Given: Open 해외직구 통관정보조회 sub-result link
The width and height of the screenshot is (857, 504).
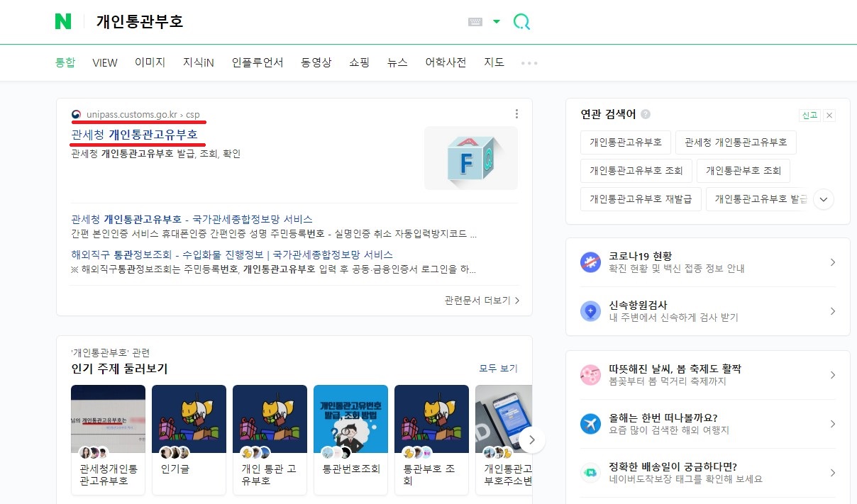Looking at the screenshot, I should point(232,254).
